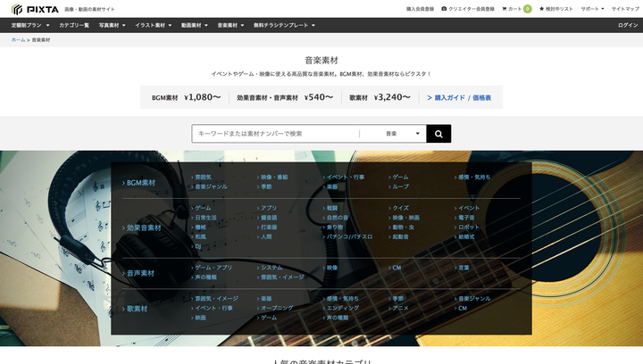Select ゲーム・アプリ under 音声素材
Image resolution: width=643 pixels, height=364 pixels.
(212, 268)
